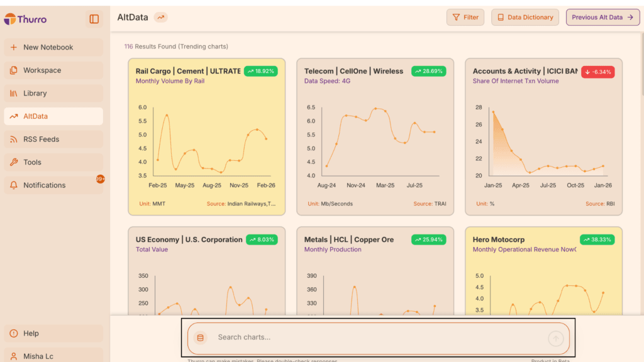Image resolution: width=644 pixels, height=362 pixels.
Task: Click the database icon inside the search bar
Action: [x=199, y=337]
